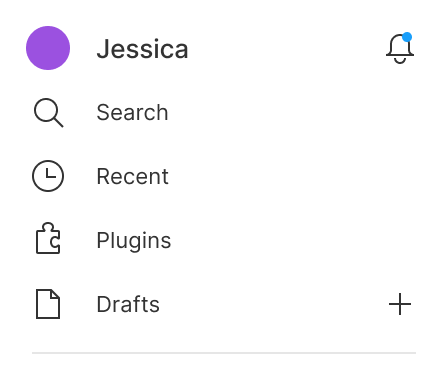Open the Drafts label in sidebar
Image resolution: width=448 pixels, height=370 pixels.
pos(128,304)
